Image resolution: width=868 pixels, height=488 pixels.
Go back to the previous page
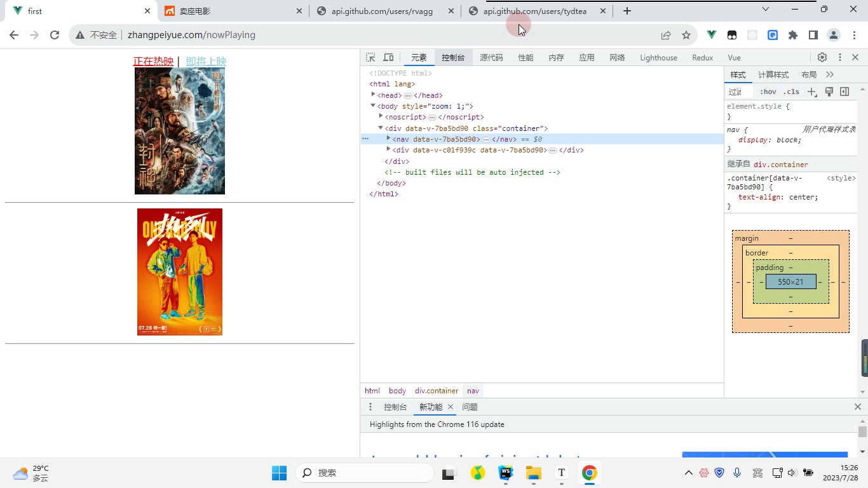click(14, 35)
